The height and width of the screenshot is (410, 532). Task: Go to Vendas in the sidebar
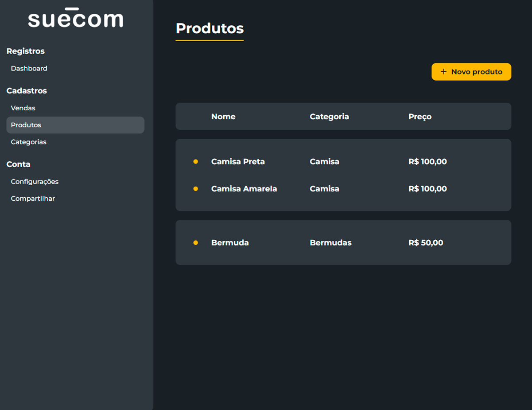(23, 108)
